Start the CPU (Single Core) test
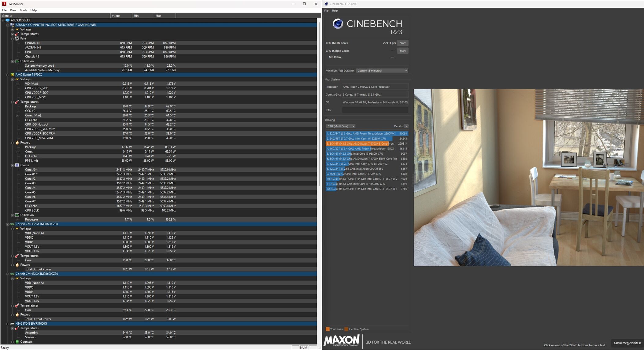 click(x=403, y=51)
